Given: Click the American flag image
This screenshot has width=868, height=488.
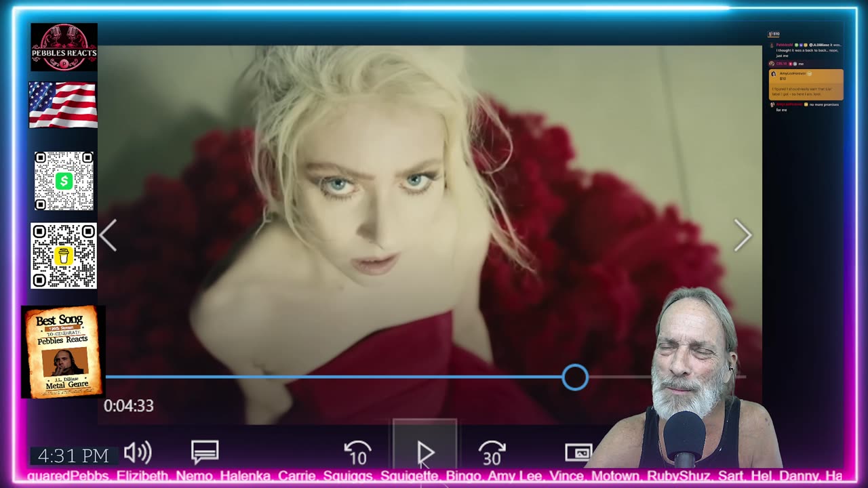Looking at the screenshot, I should coord(63,105).
